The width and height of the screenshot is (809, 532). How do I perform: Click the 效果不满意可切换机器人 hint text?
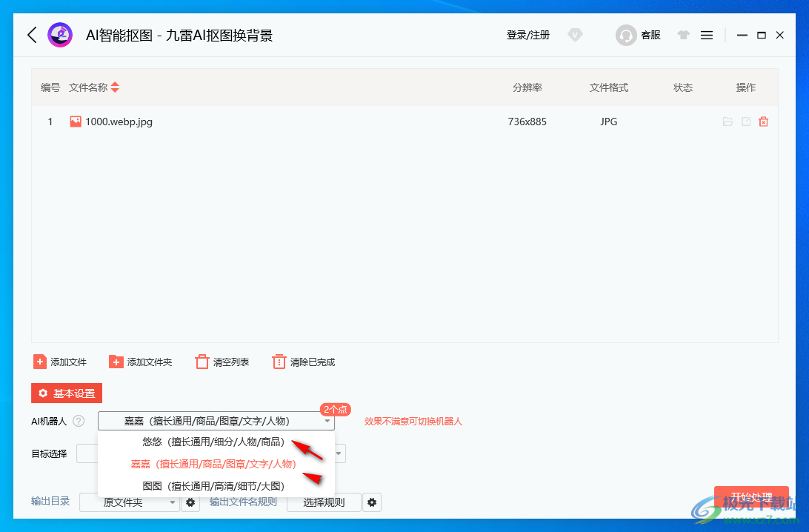[x=413, y=422]
